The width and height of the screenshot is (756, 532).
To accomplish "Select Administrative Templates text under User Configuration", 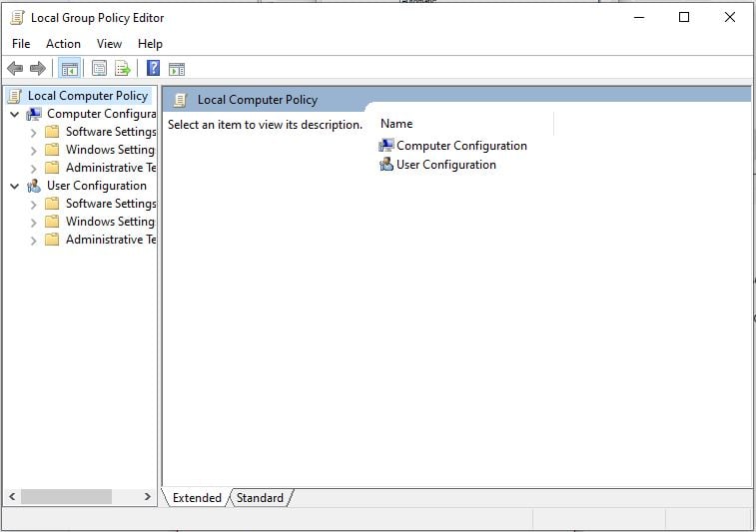I will (111, 240).
